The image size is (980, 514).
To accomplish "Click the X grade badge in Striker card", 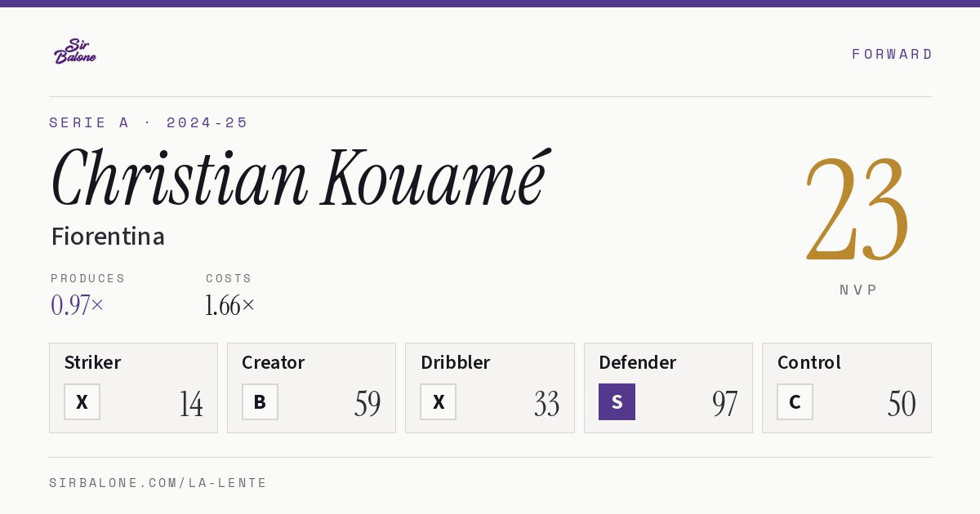I will [x=82, y=401].
